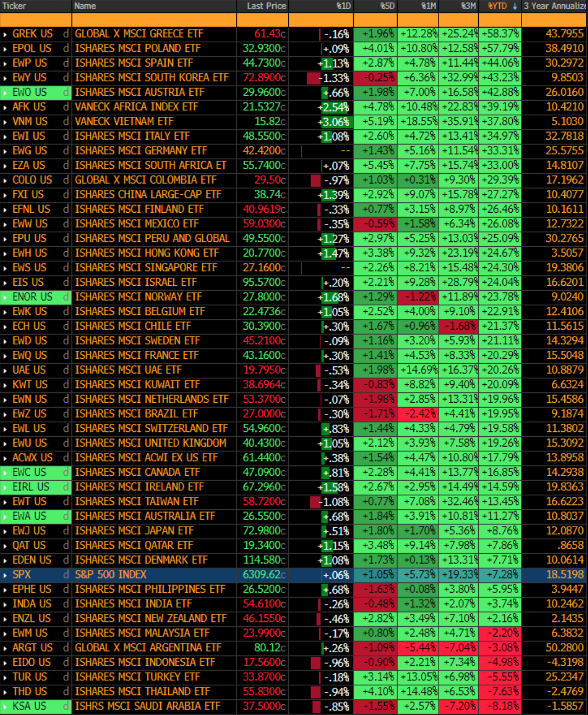Screen dimensions: 588x715
Task: Expand the EWW US row arrow
Action: tap(5, 224)
